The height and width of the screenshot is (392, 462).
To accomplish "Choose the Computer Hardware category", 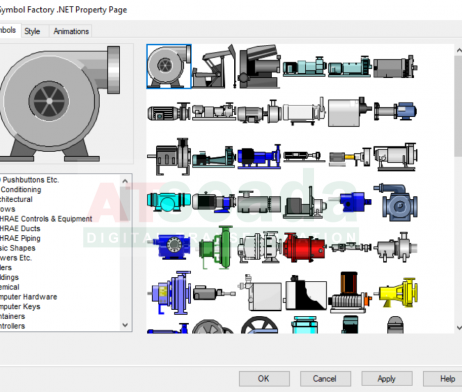I will 28,297.
